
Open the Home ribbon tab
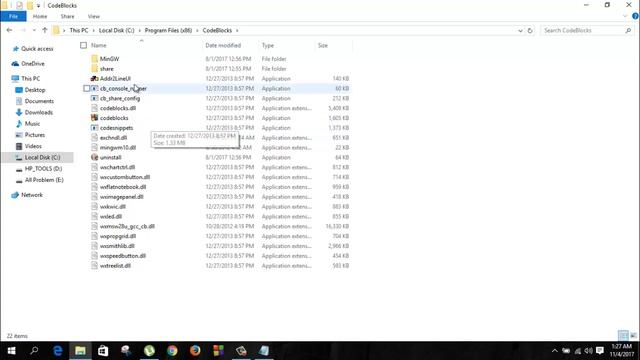pos(40,16)
